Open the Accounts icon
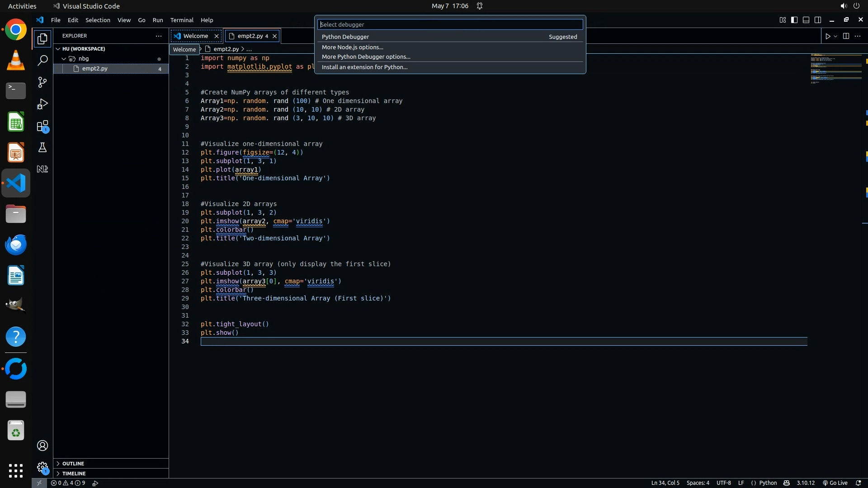Screen dimensions: 868x488 [42, 446]
